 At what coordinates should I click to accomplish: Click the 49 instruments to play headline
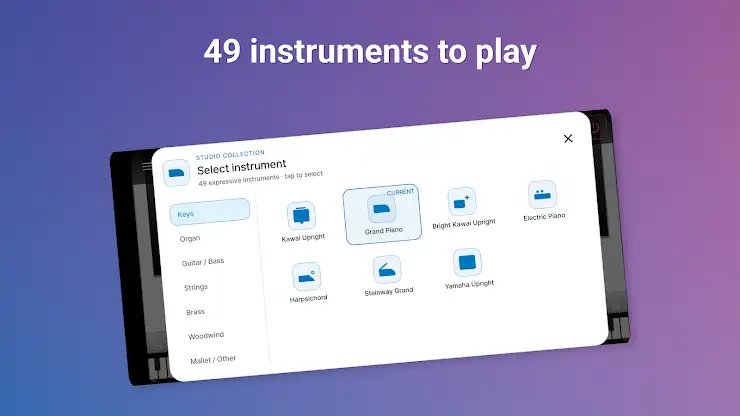pyautogui.click(x=370, y=51)
